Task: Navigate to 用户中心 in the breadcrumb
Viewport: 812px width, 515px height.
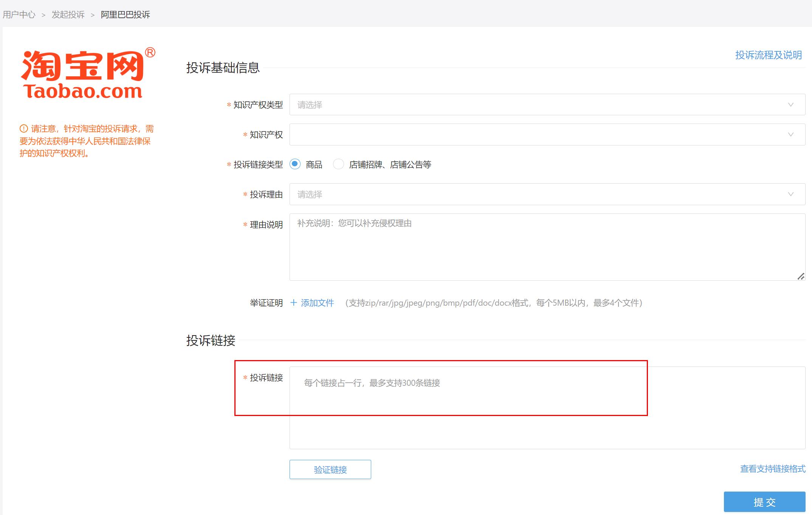Action: click(19, 15)
